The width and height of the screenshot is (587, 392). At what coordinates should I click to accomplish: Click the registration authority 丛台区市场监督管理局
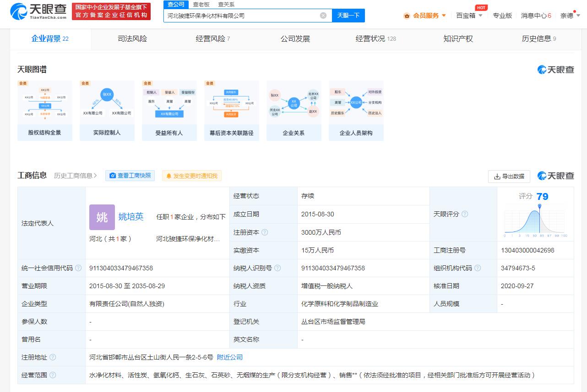pyautogui.click(x=333, y=322)
